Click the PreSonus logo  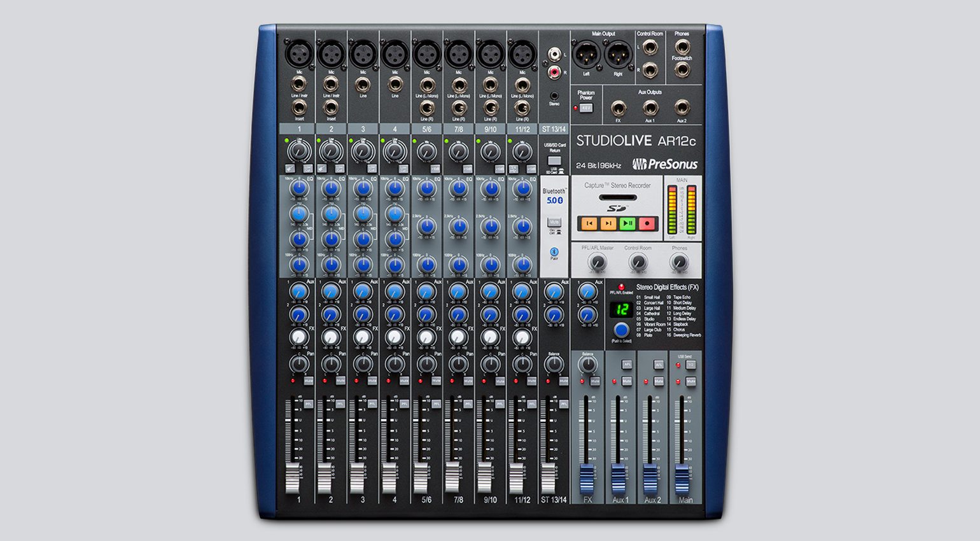pos(665,164)
